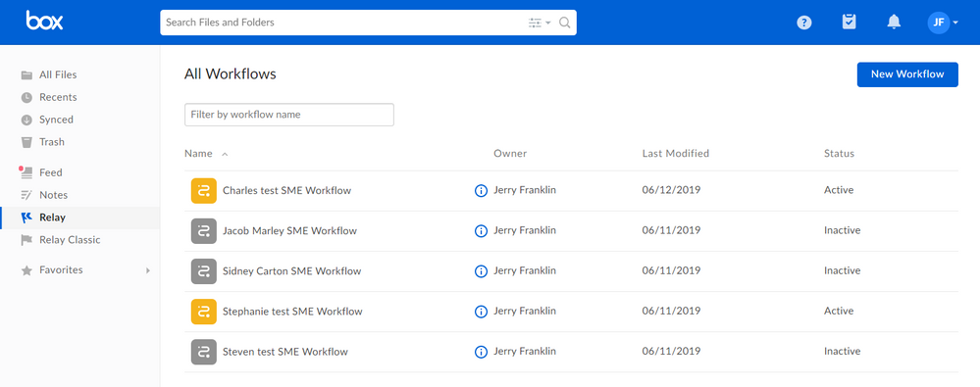This screenshot has height=387, width=980.
Task: Click the Notes icon in sidebar
Action: coord(26,195)
